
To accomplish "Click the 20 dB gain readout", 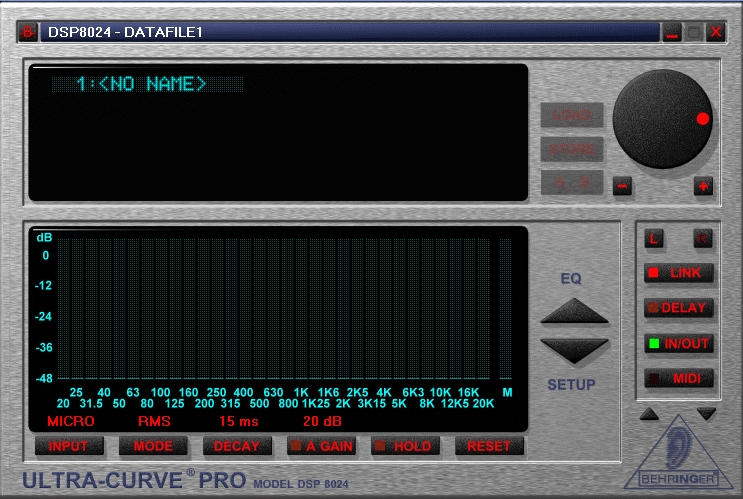I will pyautogui.click(x=322, y=421).
